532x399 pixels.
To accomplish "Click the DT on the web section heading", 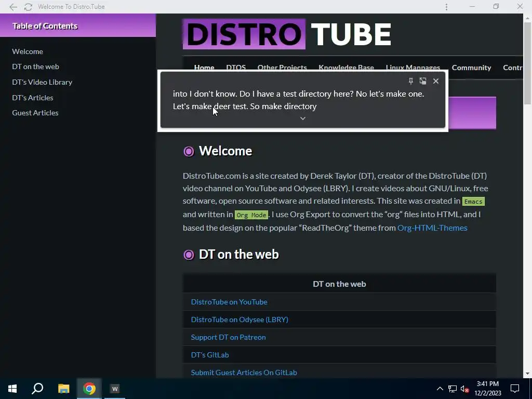I will click(238, 255).
